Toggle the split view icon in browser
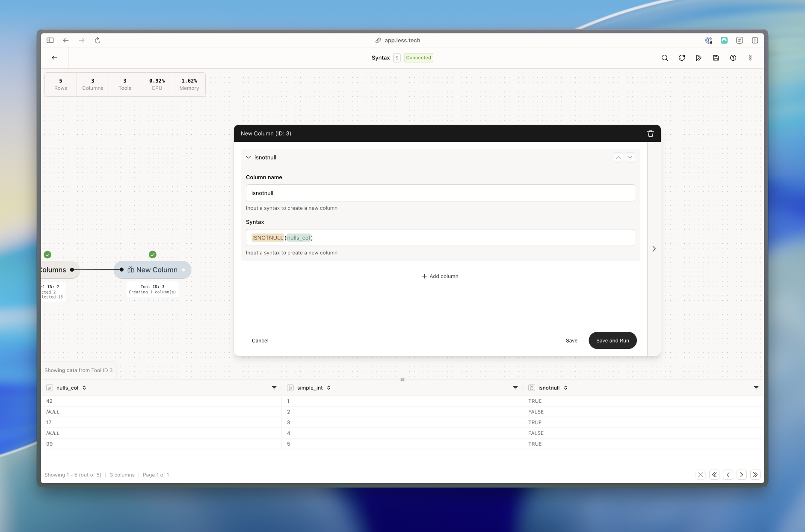Viewport: 805px width, 532px height. click(x=755, y=40)
